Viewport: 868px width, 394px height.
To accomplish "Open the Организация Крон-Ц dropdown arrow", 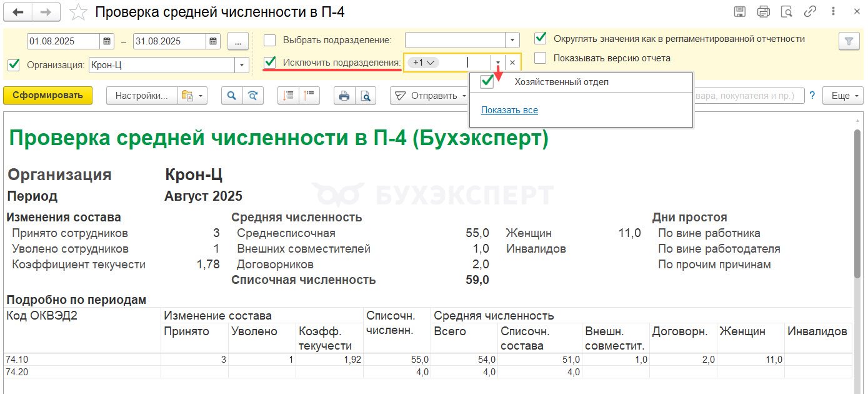I will [242, 65].
